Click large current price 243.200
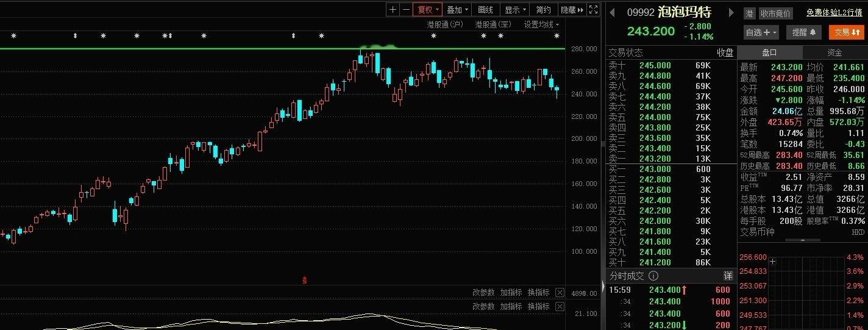This screenshot has width=868, height=330. point(651,31)
